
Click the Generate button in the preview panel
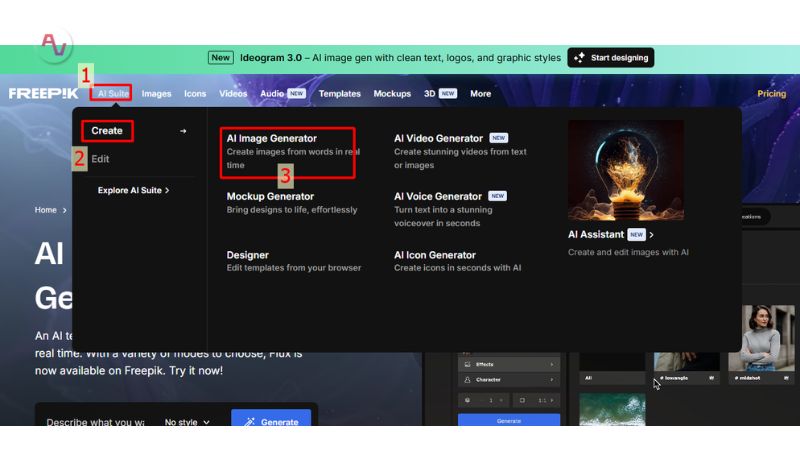click(x=509, y=420)
